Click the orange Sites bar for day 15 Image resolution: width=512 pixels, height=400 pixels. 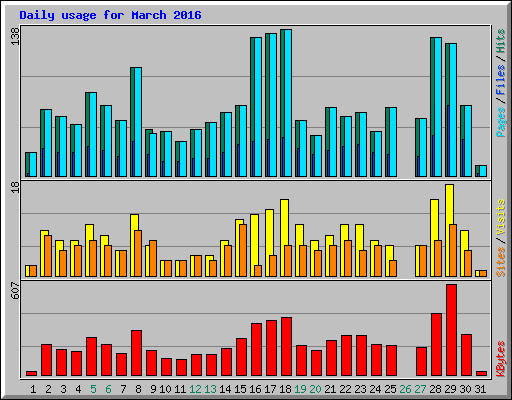point(243,250)
